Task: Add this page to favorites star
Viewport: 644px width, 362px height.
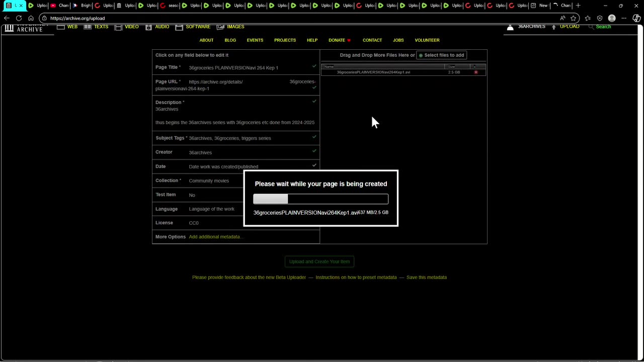Action: click(574, 18)
